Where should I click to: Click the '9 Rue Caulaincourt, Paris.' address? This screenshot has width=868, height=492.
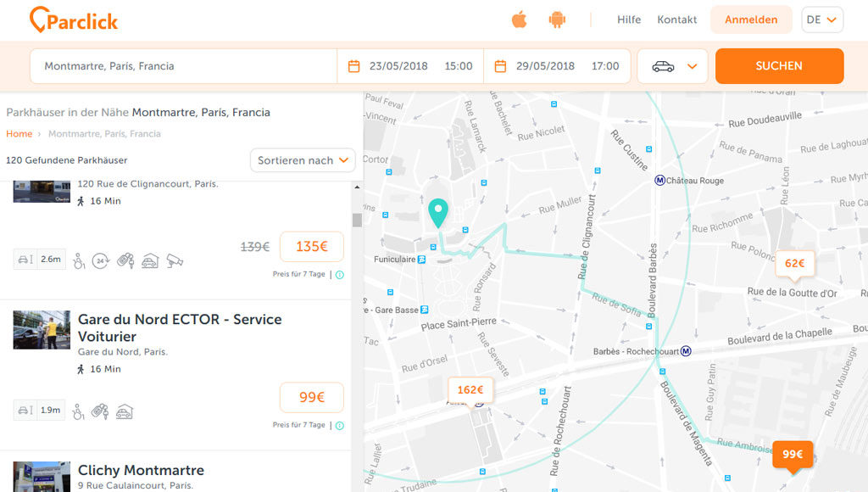[136, 485]
